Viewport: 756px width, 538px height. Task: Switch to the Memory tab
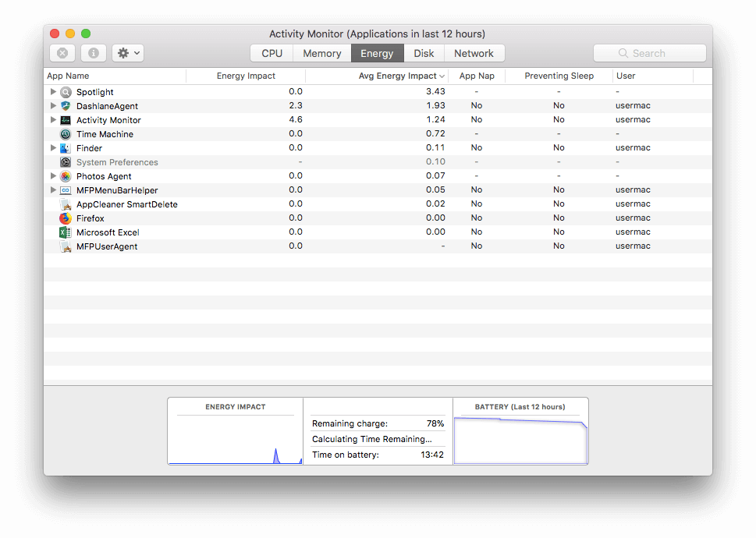322,53
